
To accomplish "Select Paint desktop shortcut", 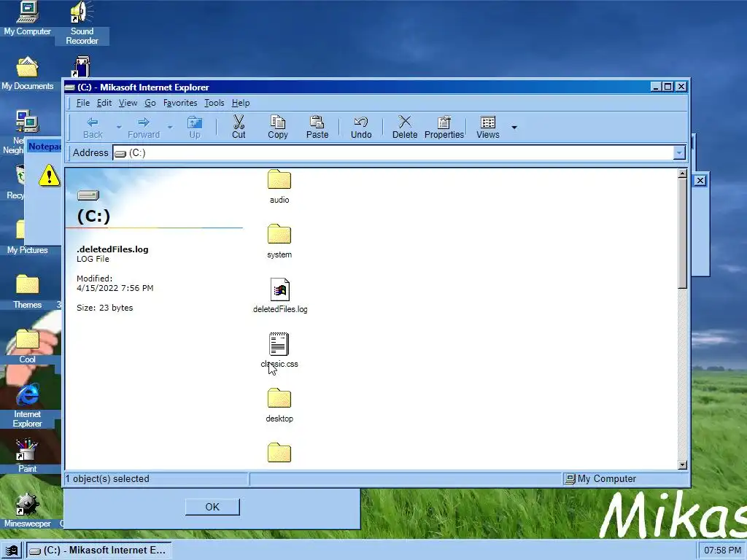I will pyautogui.click(x=27, y=456).
